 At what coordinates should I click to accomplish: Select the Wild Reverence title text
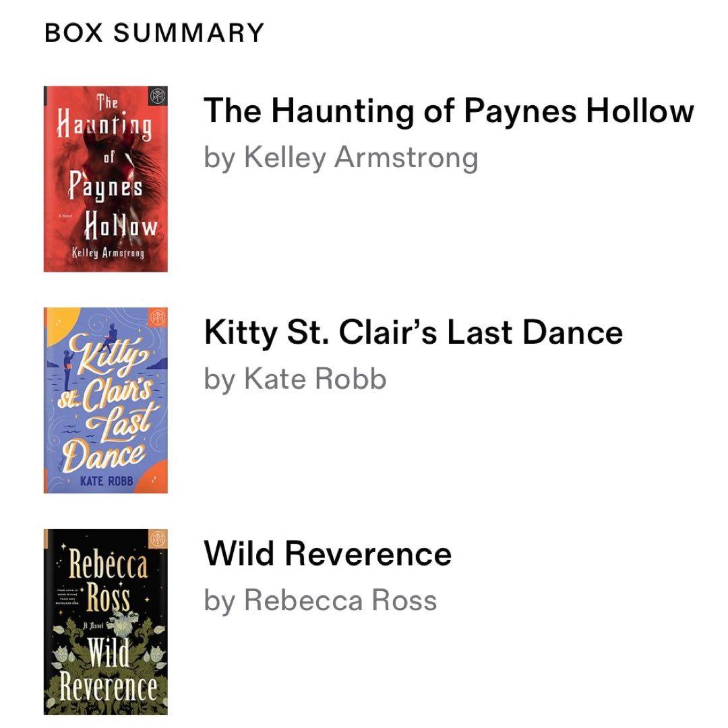pos(328,553)
